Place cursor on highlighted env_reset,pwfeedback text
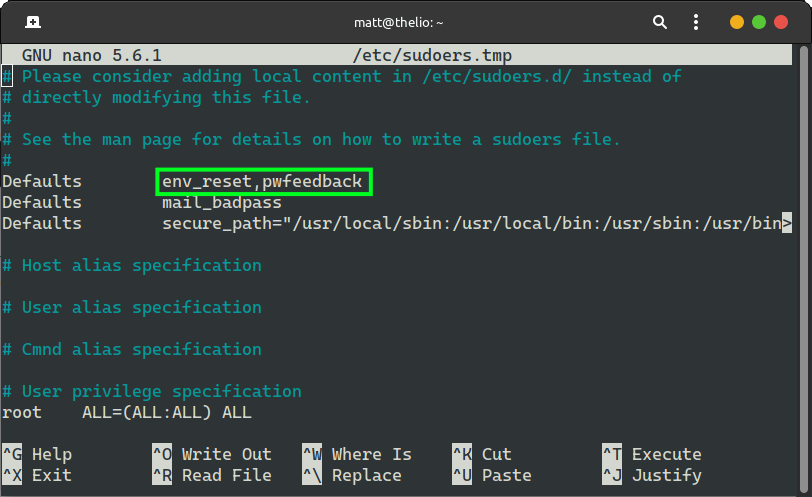The image size is (812, 497). tap(263, 181)
